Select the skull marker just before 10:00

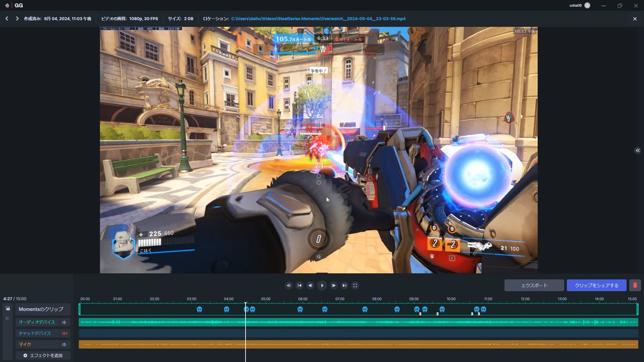click(x=442, y=309)
